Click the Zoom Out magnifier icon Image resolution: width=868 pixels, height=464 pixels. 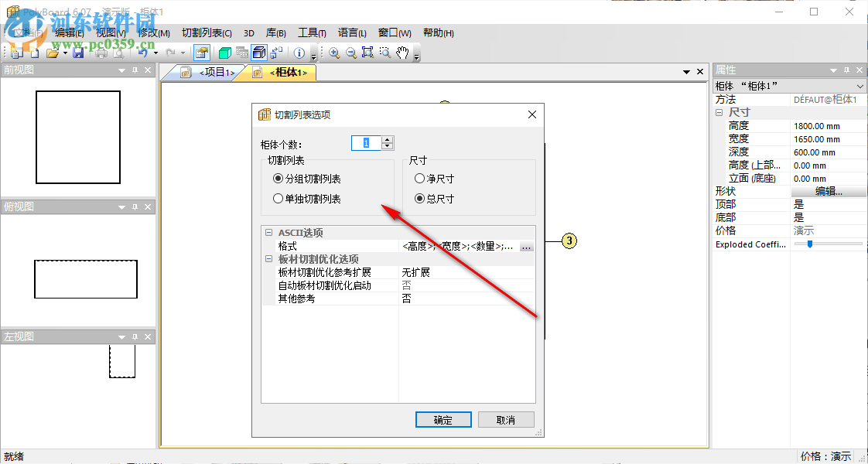tap(350, 53)
